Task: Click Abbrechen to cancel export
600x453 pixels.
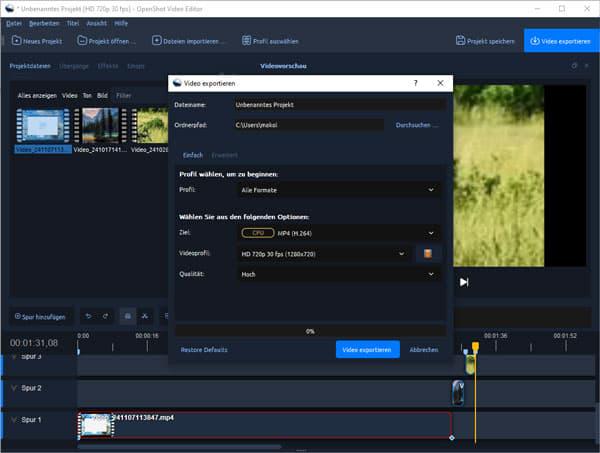Action: pyautogui.click(x=424, y=350)
